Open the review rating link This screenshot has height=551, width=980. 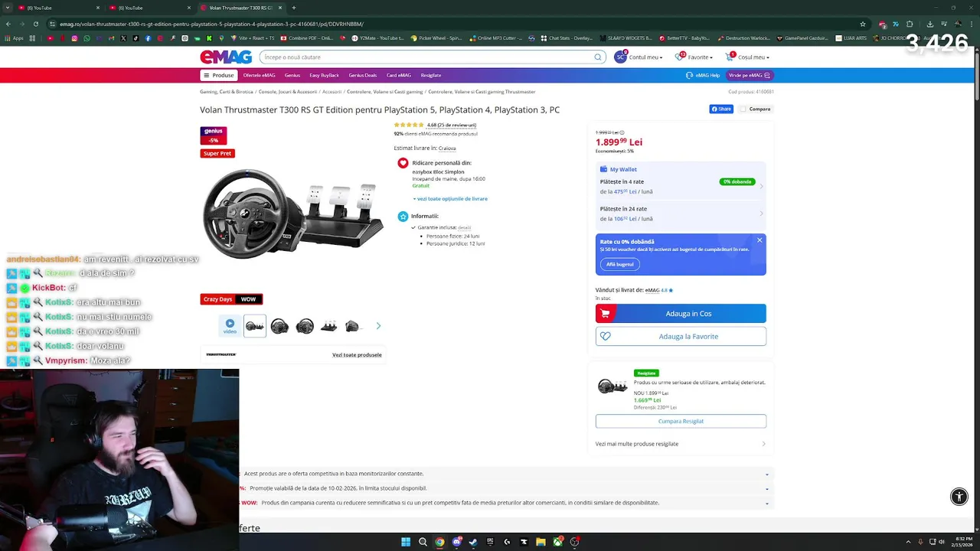pos(452,125)
